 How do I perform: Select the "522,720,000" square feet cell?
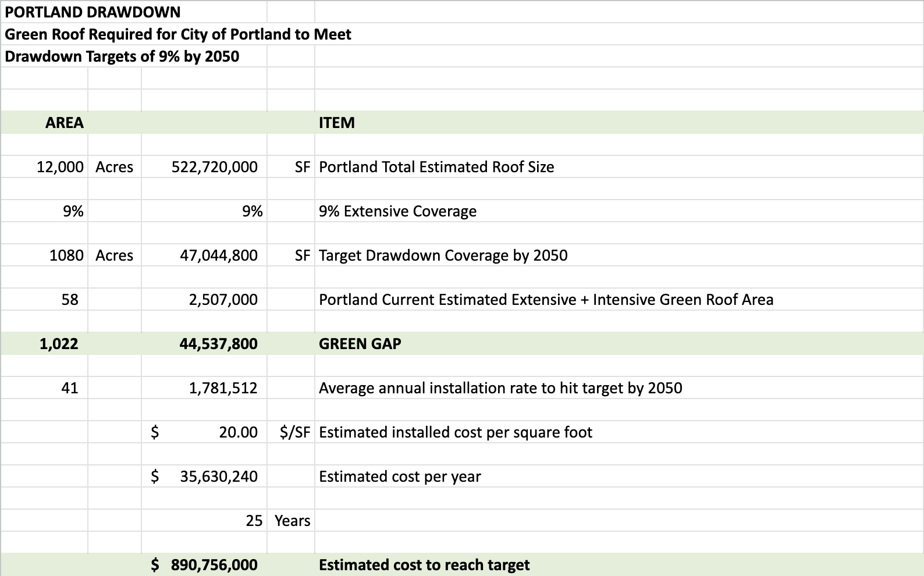215,167
